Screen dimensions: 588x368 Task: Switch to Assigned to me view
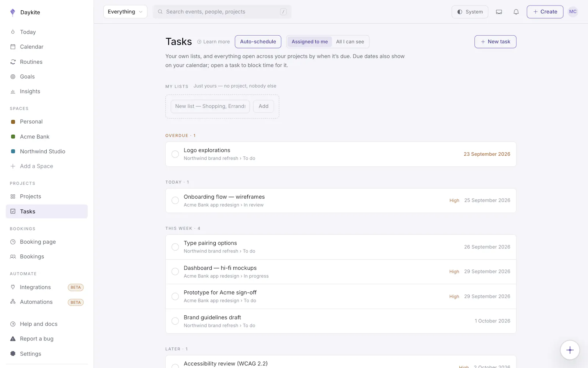click(309, 42)
